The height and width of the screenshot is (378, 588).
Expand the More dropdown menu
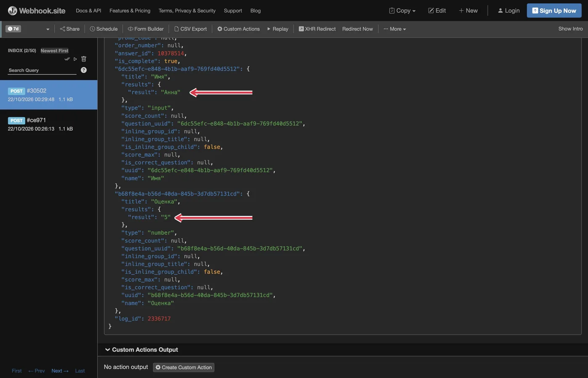[x=395, y=29]
